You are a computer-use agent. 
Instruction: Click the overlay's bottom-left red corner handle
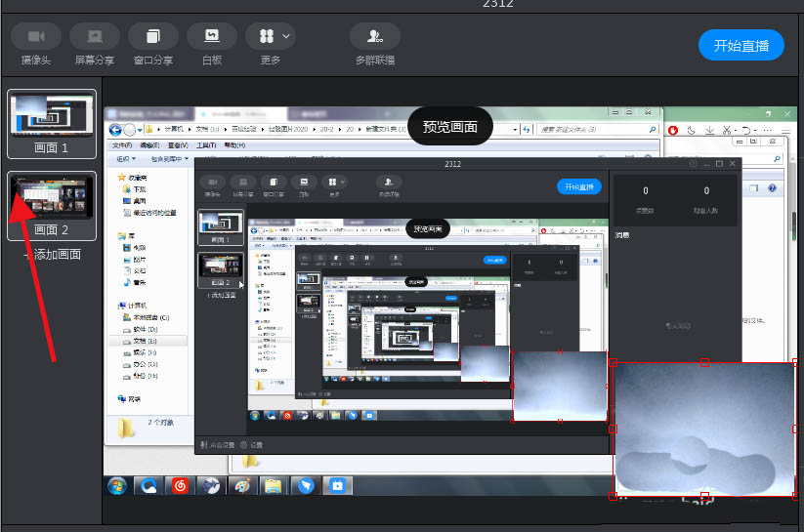point(613,496)
